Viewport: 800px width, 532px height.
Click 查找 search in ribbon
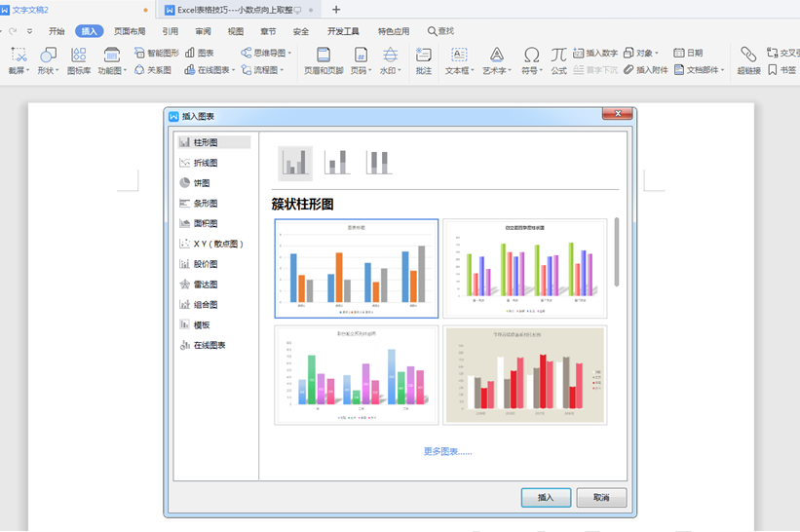440,31
